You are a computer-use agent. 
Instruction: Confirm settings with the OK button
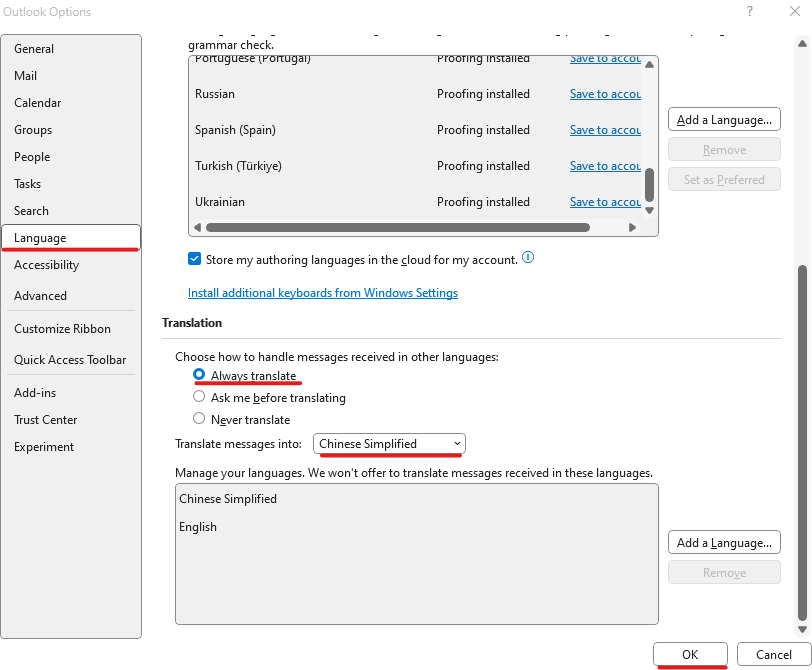click(690, 654)
